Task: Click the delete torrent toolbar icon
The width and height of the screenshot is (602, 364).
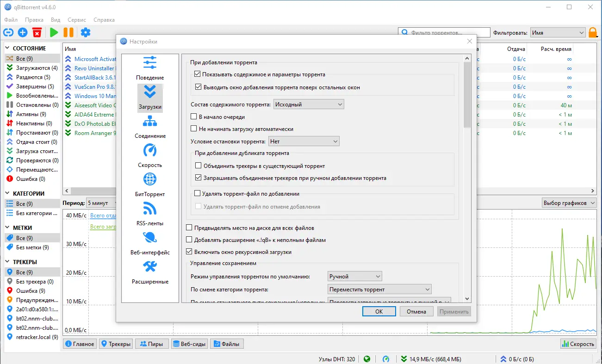Action: 37,32
